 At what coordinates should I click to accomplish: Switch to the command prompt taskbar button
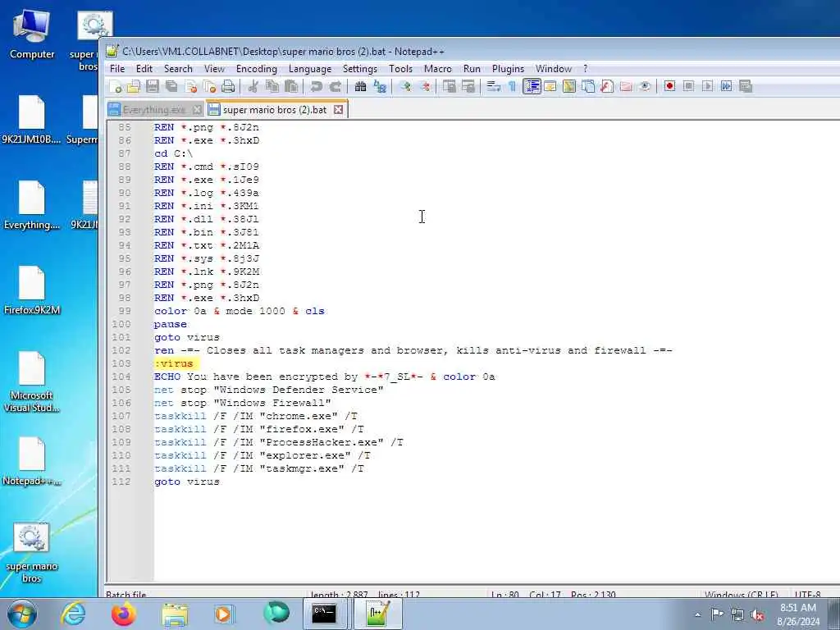point(324,614)
